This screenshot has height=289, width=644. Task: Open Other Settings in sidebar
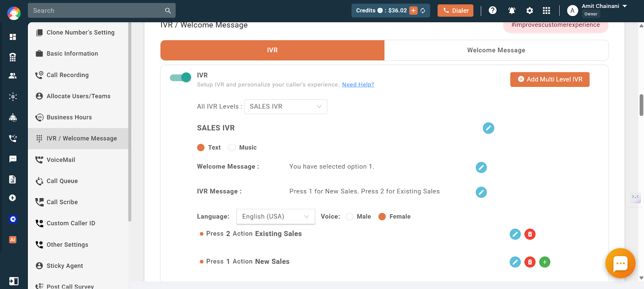[78, 245]
